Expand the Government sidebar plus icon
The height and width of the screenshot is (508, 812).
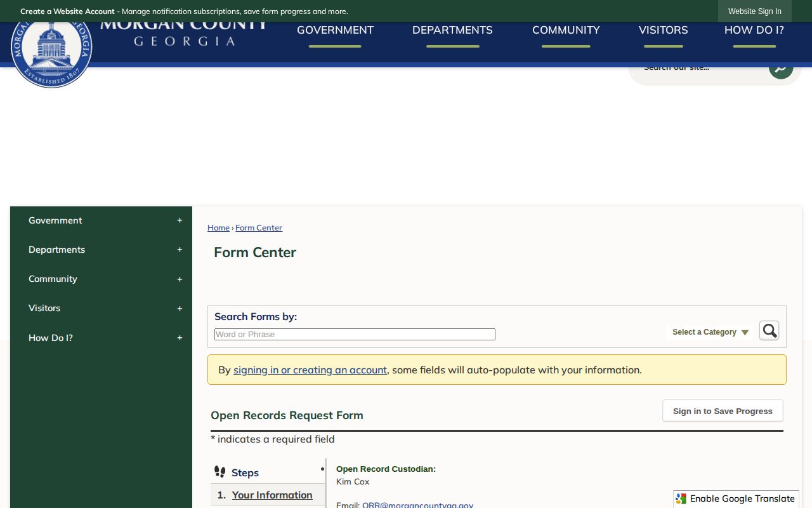coord(180,220)
